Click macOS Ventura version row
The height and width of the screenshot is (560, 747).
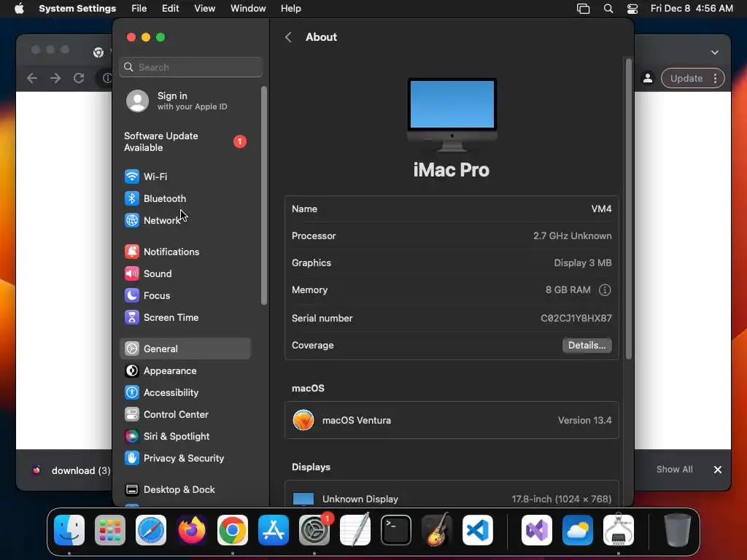point(452,421)
